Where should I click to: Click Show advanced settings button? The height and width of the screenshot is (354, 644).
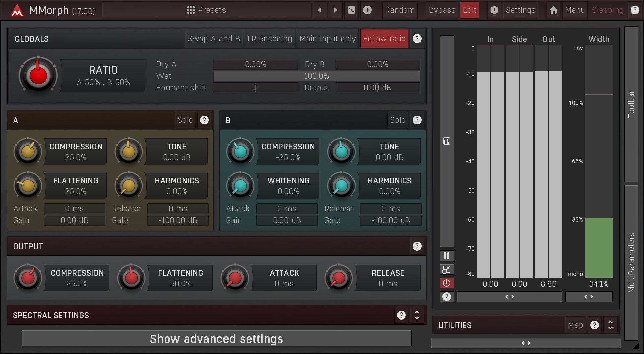pyautogui.click(x=216, y=339)
